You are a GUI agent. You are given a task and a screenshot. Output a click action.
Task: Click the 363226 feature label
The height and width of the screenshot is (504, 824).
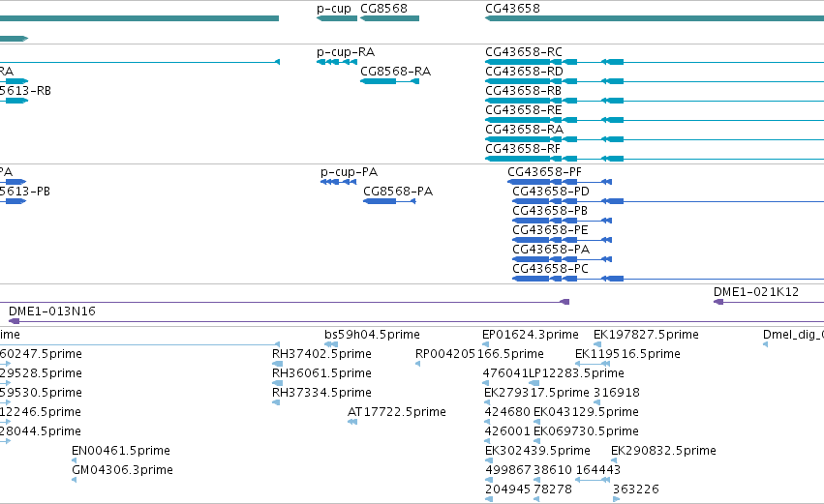pyautogui.click(x=636, y=489)
